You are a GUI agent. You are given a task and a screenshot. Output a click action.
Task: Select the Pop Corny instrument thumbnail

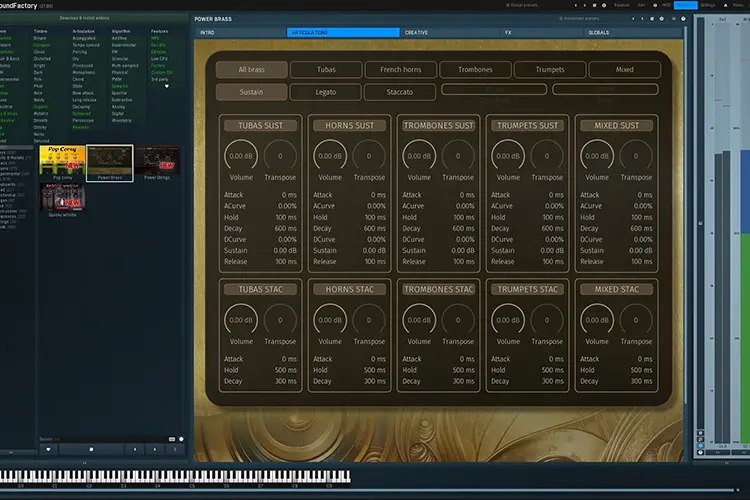62,161
